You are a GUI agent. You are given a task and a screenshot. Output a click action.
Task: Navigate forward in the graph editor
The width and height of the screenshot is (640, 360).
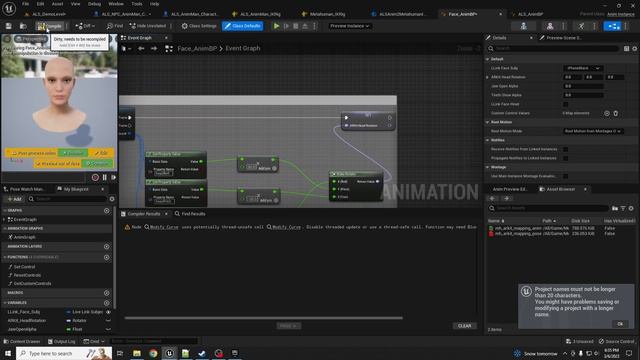(154, 49)
